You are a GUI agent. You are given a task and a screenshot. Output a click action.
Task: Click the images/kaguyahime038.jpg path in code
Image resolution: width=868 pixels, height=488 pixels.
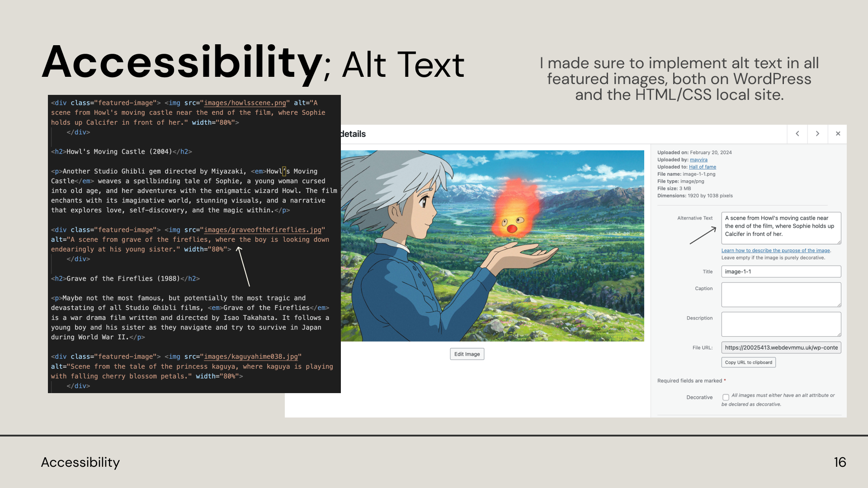(x=250, y=357)
